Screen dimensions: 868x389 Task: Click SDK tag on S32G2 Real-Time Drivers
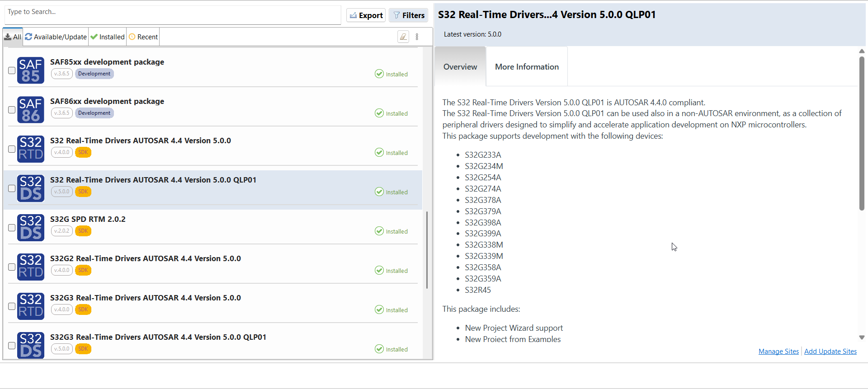83,270
